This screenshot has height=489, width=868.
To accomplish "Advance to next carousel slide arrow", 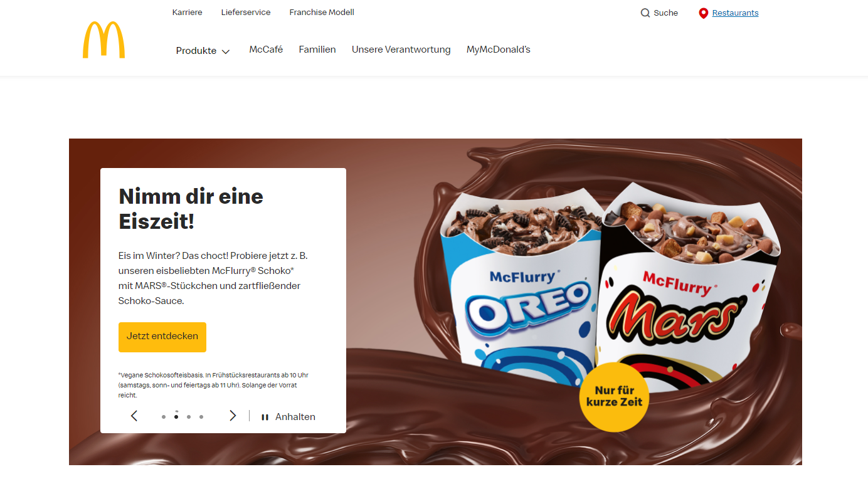I will [x=233, y=416].
